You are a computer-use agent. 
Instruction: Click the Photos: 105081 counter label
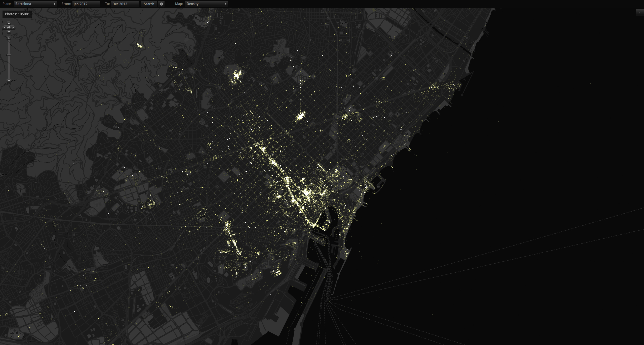click(17, 14)
